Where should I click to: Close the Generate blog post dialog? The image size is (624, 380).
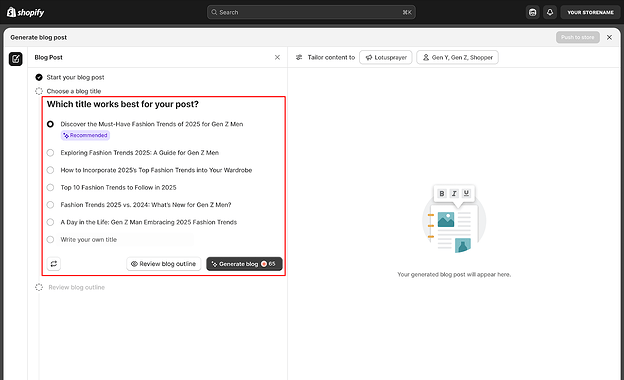click(x=609, y=37)
